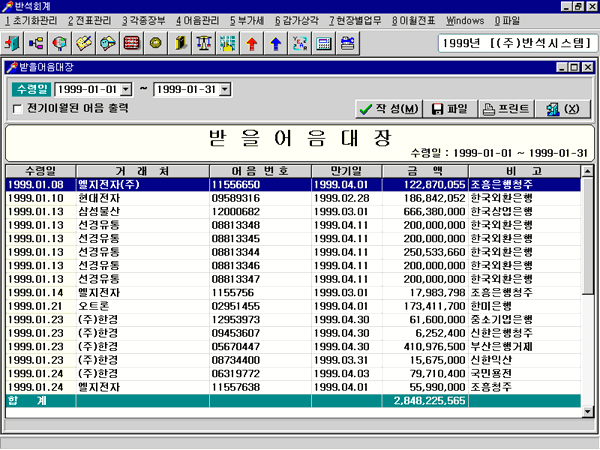The height and width of the screenshot is (450, 600).
Task: Select the balance scale toolbar icon
Action: coord(204,44)
